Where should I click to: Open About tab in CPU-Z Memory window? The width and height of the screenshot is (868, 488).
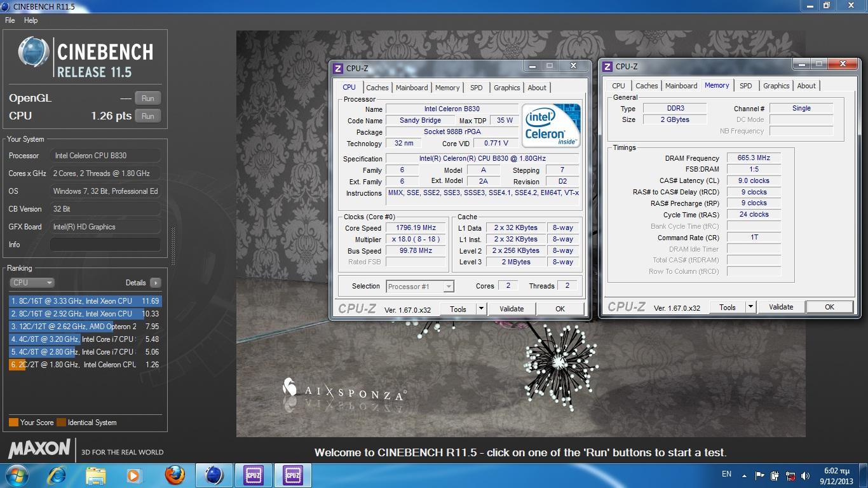coord(806,86)
